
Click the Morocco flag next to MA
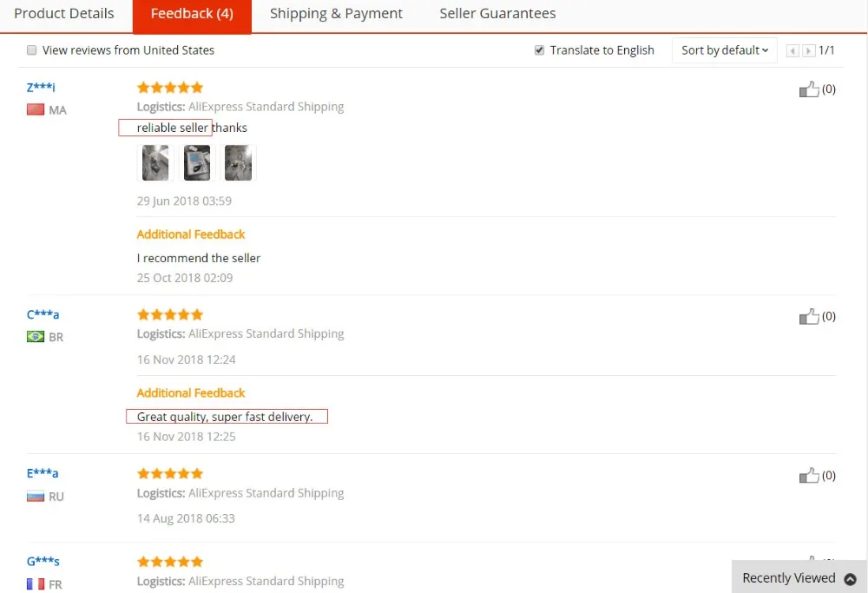point(36,109)
